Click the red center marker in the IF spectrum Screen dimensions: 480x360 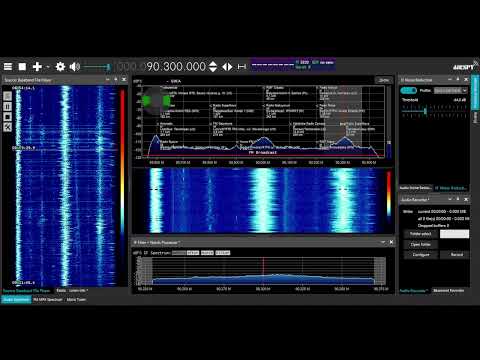point(264,270)
